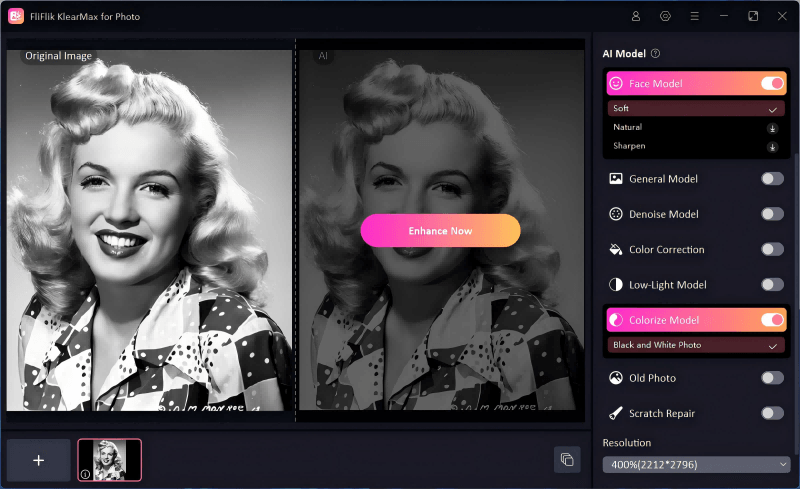
Task: Enable the General Model toggle
Action: pos(772,179)
